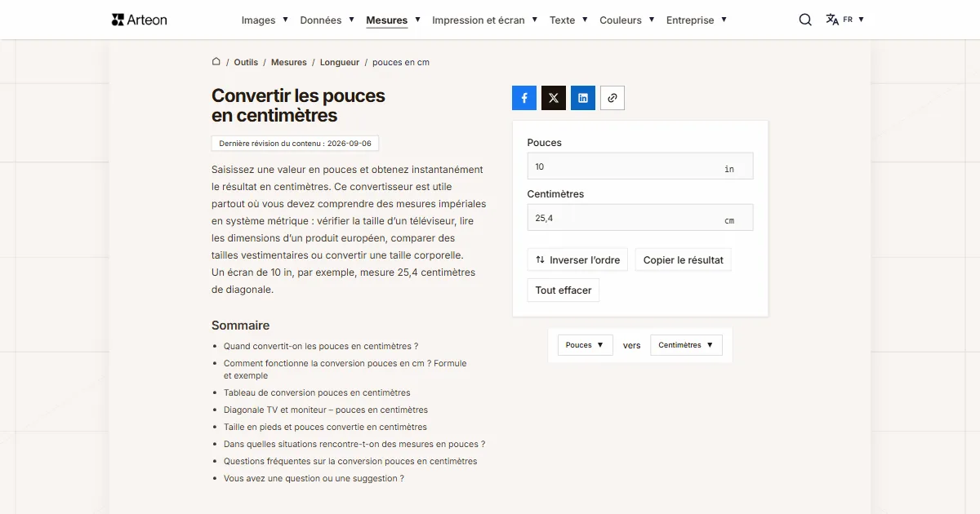980x514 pixels.
Task: Go to 'Diagonale TV et moniteur' section
Action: (x=326, y=410)
